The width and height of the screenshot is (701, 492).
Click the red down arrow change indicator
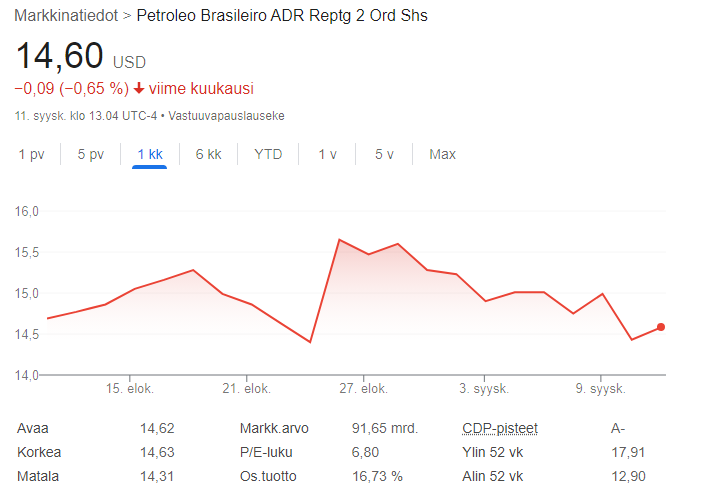139,88
